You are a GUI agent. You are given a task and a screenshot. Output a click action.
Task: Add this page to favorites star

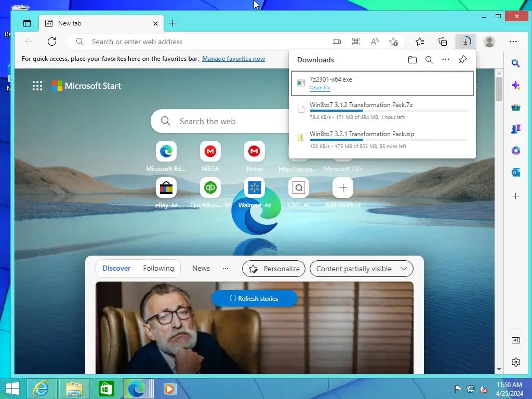click(x=394, y=42)
